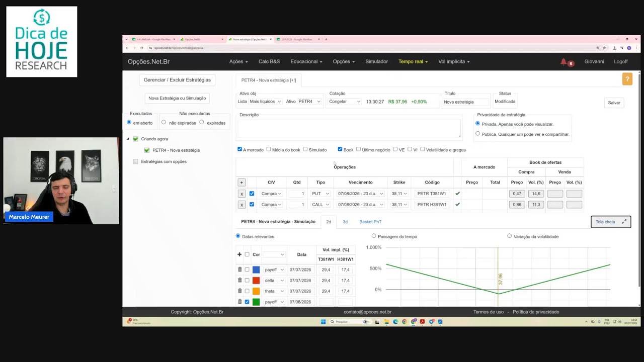Open the Tempo real menu
Screen dimensions: 644x362
click(413, 61)
